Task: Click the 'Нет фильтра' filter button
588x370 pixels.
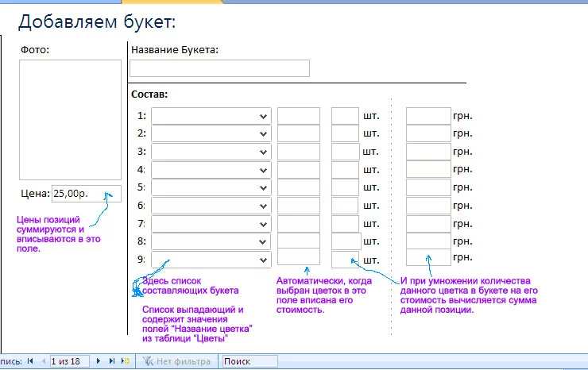Action: (176, 361)
